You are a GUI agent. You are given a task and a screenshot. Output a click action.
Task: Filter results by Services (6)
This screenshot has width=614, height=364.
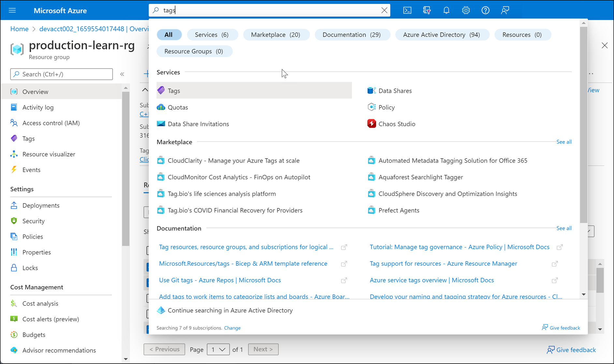click(212, 35)
